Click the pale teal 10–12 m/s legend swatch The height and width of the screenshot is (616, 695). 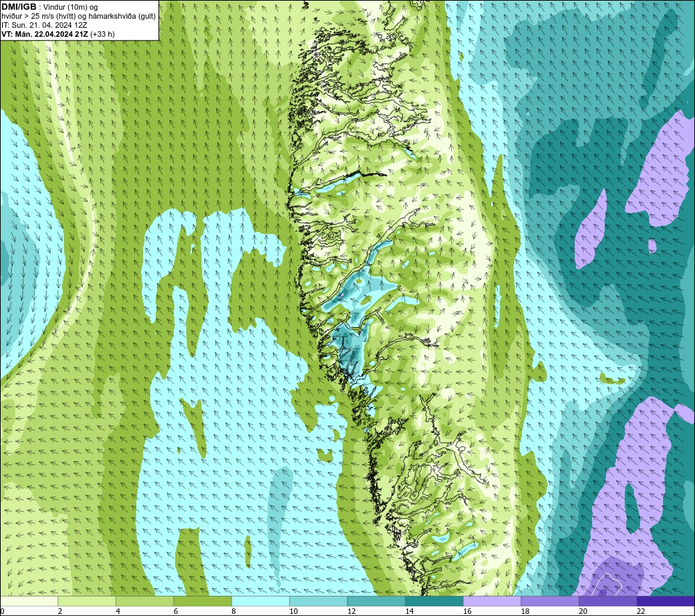click(x=318, y=601)
